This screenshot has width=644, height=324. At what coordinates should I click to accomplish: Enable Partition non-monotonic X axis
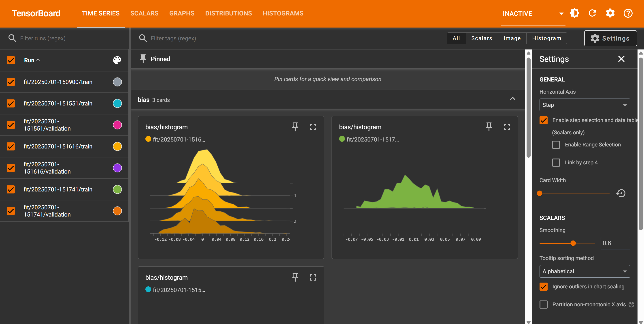544,305
